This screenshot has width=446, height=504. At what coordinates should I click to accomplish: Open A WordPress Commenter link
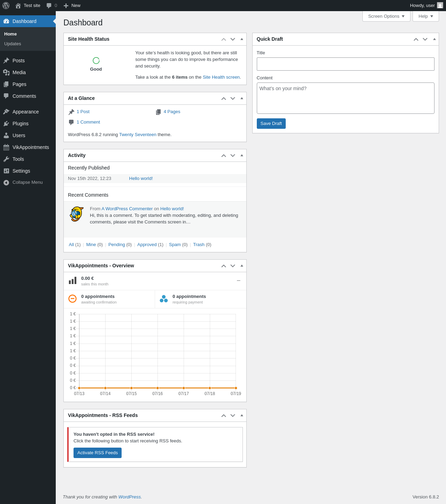pos(127,209)
